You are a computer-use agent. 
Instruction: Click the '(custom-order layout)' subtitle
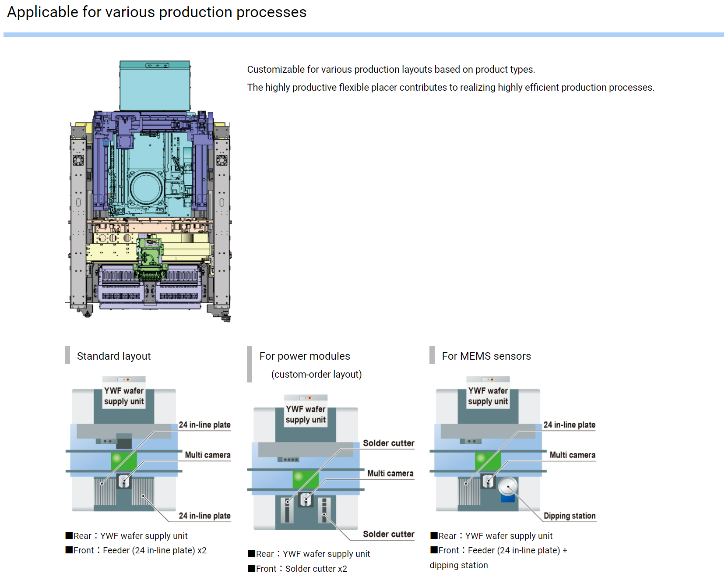pyautogui.click(x=317, y=375)
